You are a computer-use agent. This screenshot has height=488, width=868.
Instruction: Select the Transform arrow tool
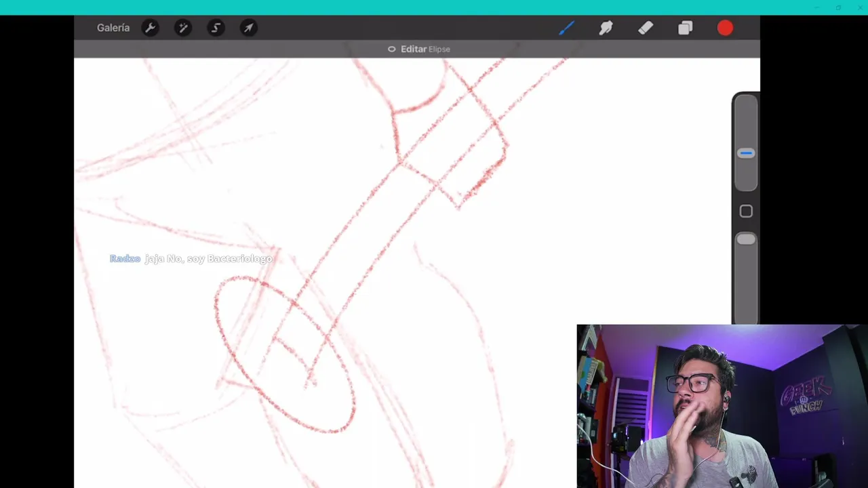tap(249, 28)
